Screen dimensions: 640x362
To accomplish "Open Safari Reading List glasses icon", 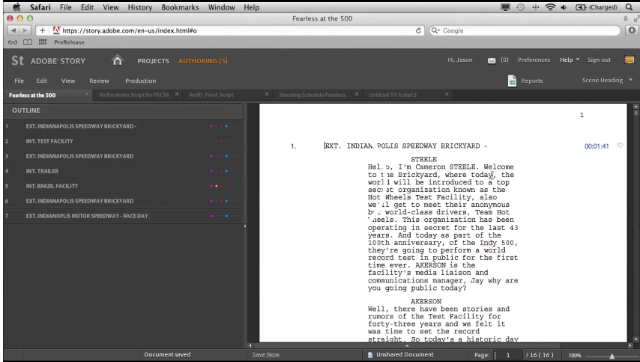I will [13, 42].
